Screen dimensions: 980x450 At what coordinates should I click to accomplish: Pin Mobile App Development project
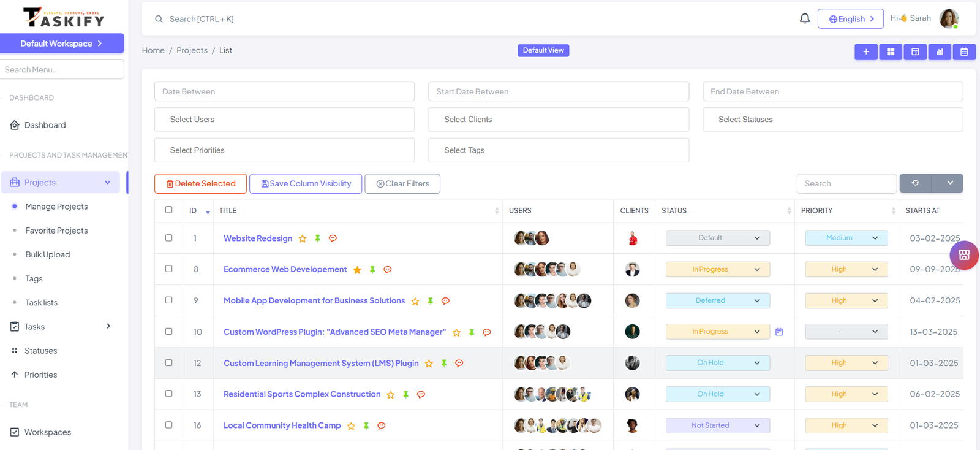(431, 301)
